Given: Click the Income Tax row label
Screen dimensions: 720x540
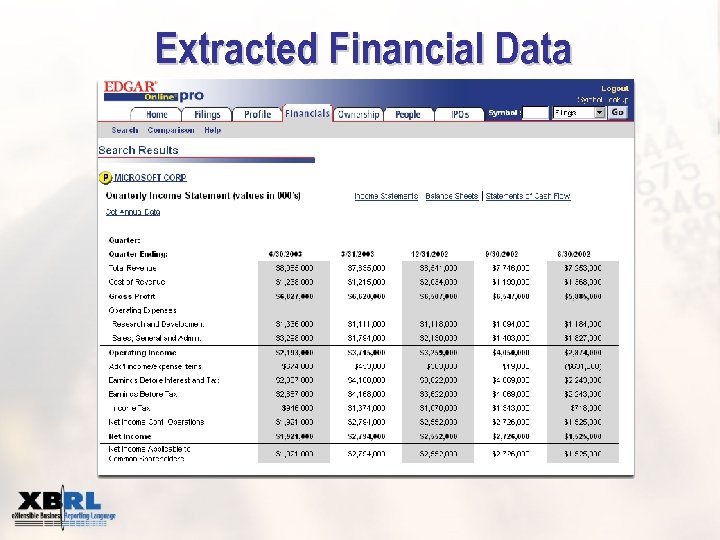Looking at the screenshot, I should pos(131,408).
